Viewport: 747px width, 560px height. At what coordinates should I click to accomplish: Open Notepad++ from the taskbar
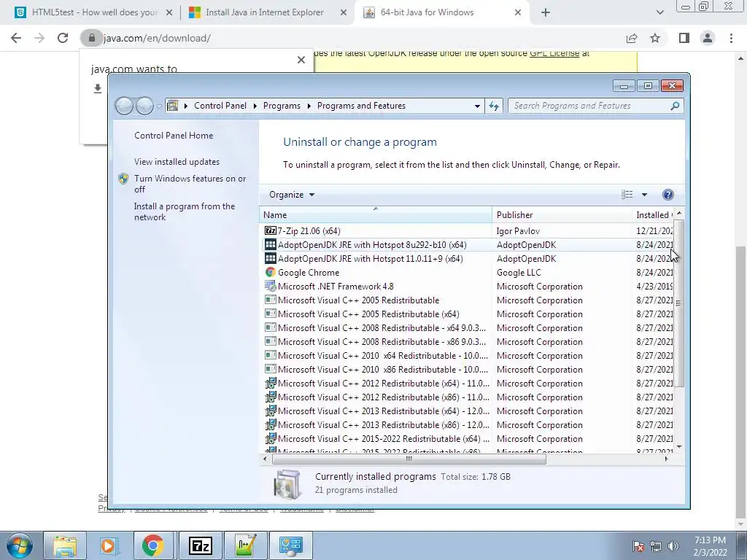[x=246, y=545]
